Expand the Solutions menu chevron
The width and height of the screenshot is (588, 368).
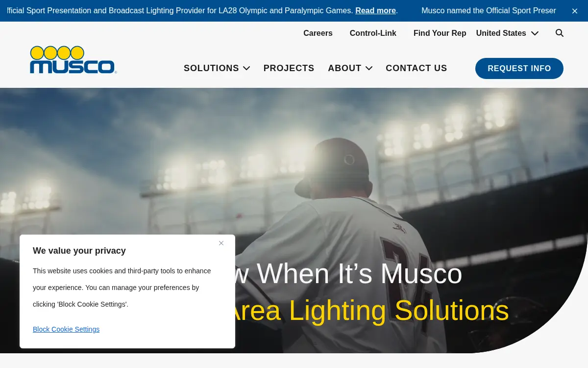click(x=246, y=68)
